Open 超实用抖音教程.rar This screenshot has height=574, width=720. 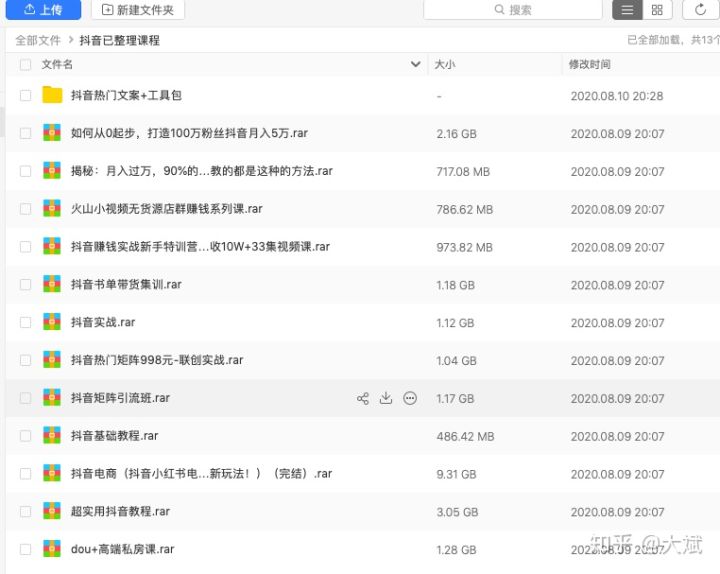[x=120, y=512]
